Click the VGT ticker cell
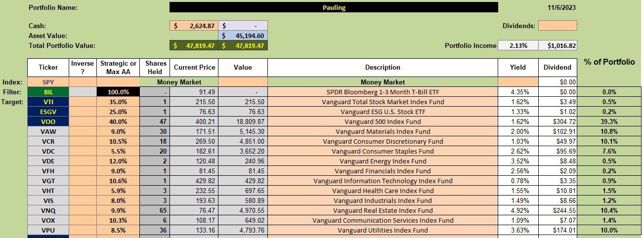Image resolution: width=644 pixels, height=238 pixels. (48, 181)
